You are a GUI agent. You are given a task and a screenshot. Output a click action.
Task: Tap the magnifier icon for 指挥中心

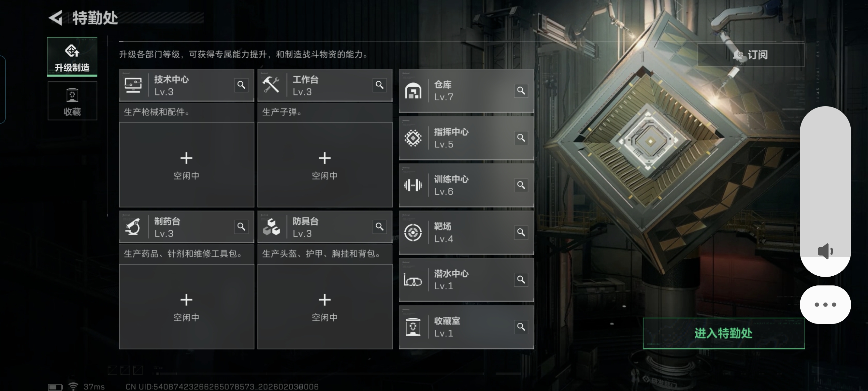(x=521, y=138)
